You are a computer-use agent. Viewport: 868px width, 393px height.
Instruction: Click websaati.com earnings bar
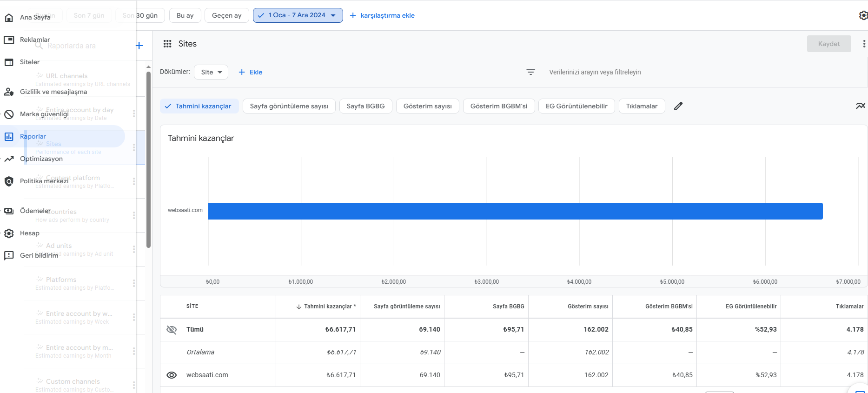click(515, 211)
